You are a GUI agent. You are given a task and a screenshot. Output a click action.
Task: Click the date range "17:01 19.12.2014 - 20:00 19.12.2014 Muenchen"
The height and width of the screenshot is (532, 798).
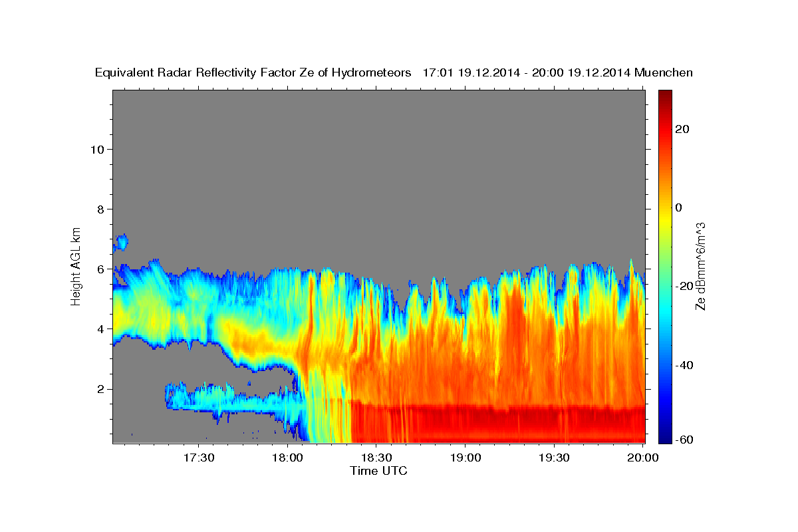tap(558, 73)
